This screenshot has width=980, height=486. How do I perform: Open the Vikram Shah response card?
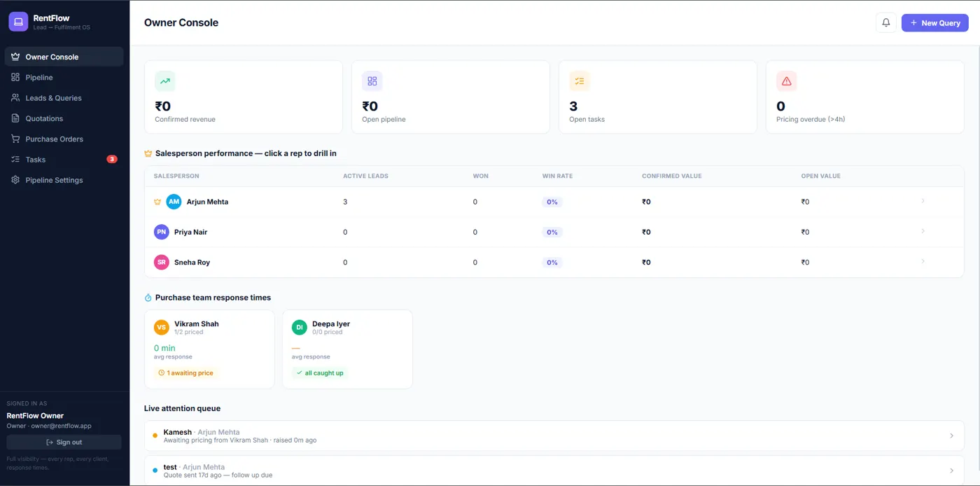coord(209,349)
